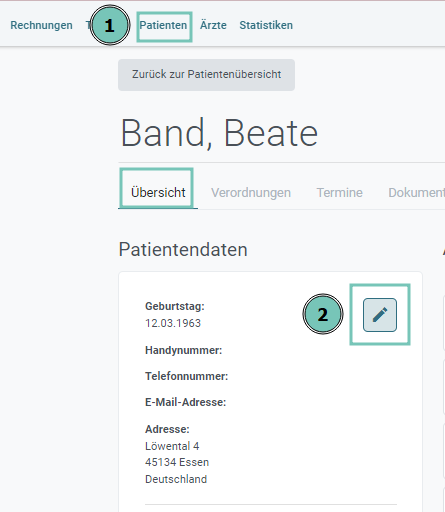
Task: Click the Telefonnummer field label
Action: [187, 376]
